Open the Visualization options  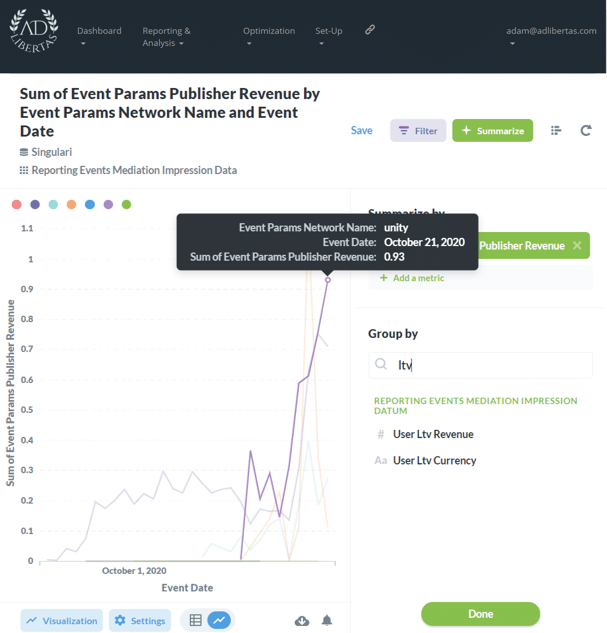tap(62, 620)
